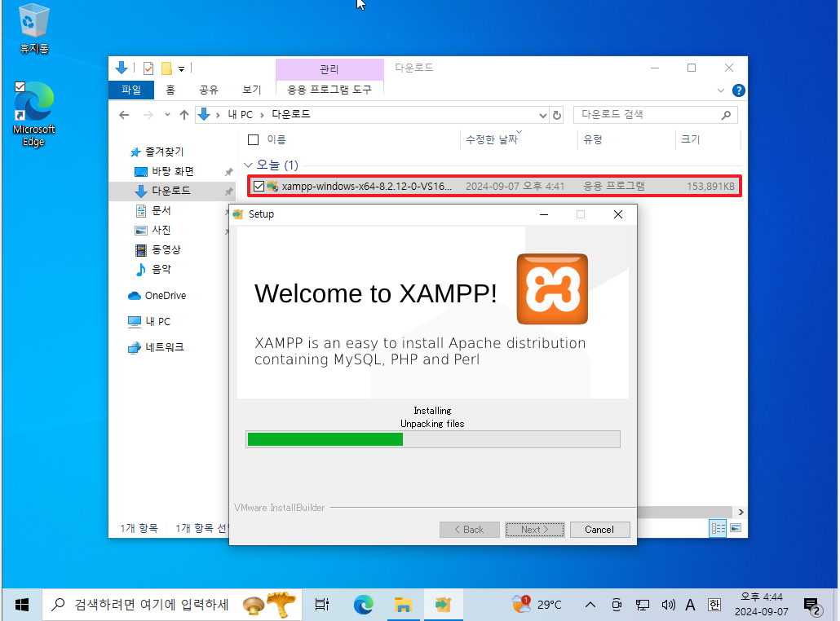Image resolution: width=840 pixels, height=621 pixels.
Task: Switch to details view icon in Explorer status bar
Action: click(718, 528)
